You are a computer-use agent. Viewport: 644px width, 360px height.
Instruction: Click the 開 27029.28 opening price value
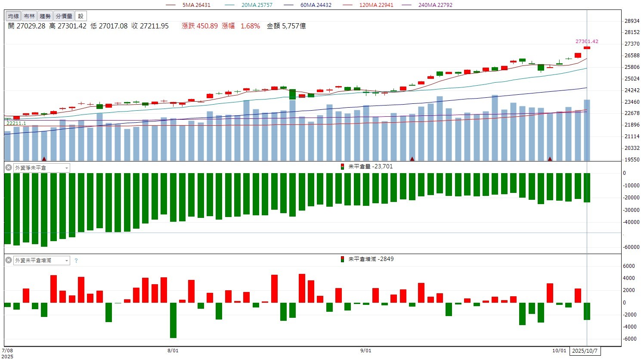(27, 26)
